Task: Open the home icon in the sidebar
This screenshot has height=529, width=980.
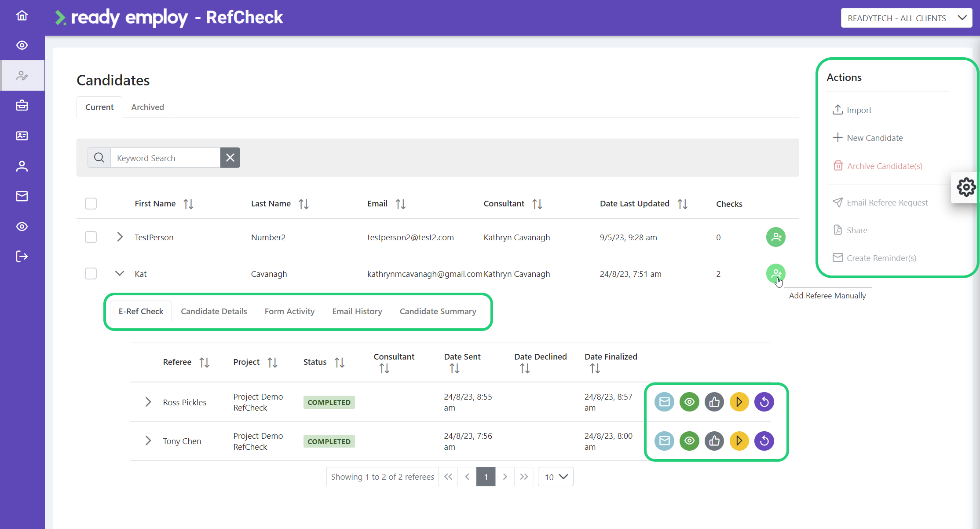Action: 22,16
